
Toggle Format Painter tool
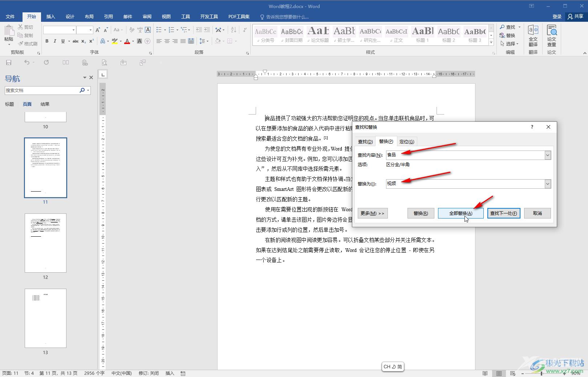[x=28, y=44]
